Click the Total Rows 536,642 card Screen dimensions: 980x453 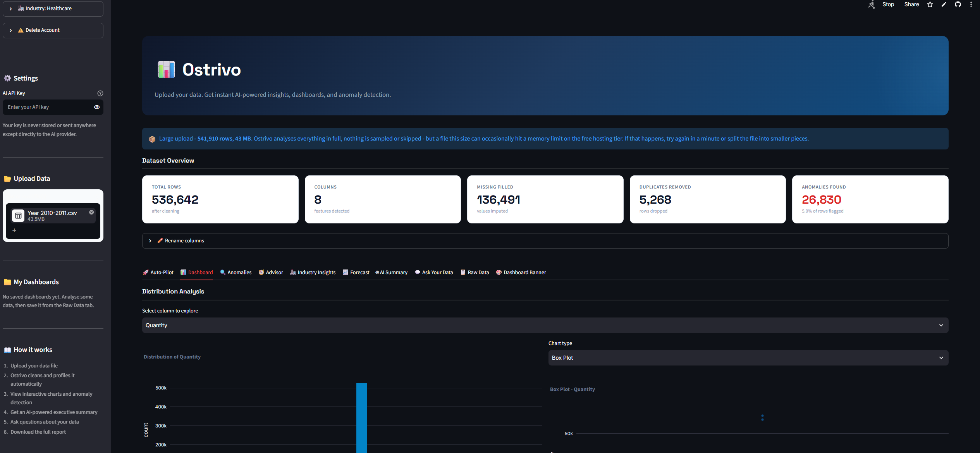(x=220, y=199)
